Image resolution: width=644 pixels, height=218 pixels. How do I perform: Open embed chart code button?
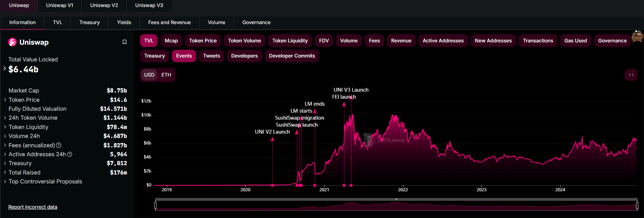(631, 75)
